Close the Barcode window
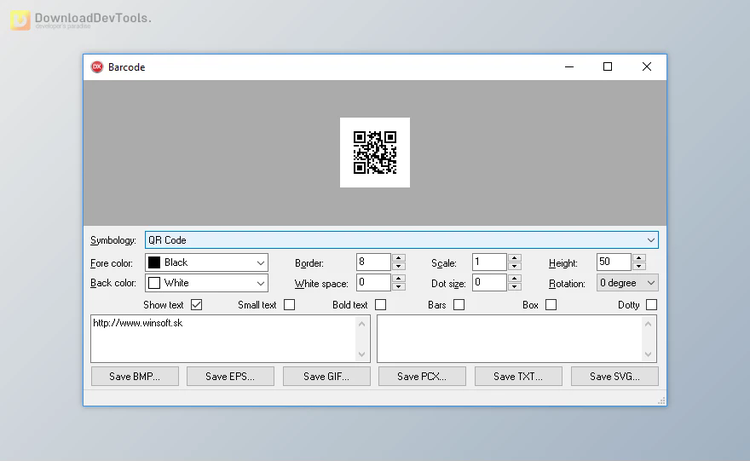750x461 pixels. pos(647,67)
